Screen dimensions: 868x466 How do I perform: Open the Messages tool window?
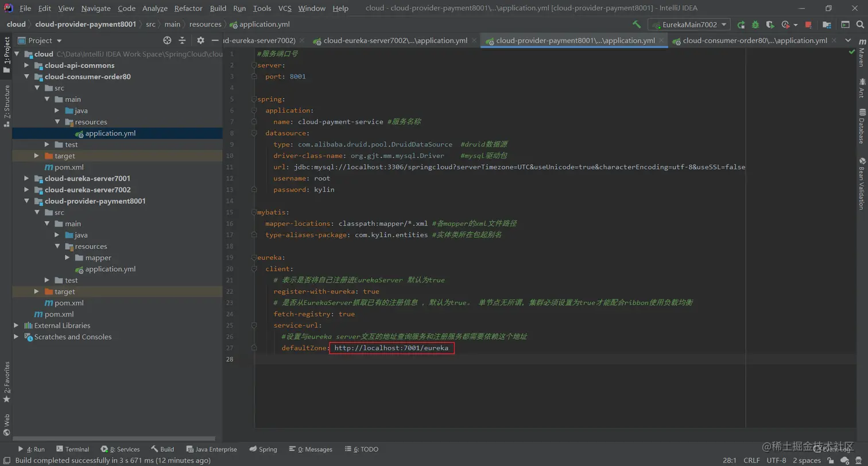311,449
